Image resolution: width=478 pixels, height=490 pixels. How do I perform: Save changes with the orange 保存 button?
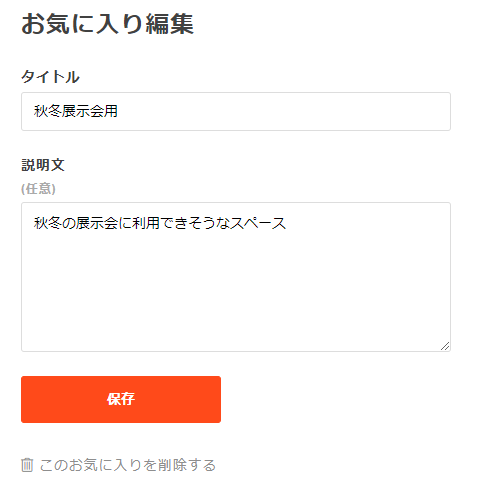121,399
